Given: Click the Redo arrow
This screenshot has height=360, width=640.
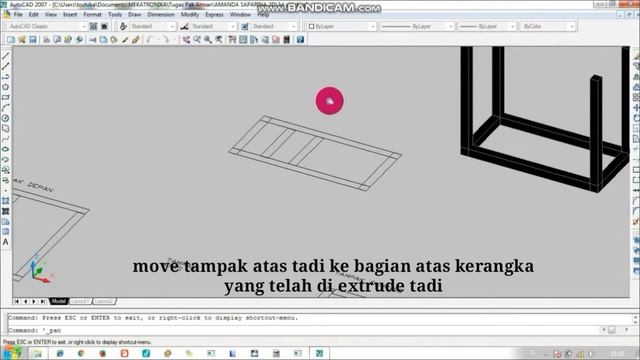Looking at the screenshot, I should coord(165,40).
